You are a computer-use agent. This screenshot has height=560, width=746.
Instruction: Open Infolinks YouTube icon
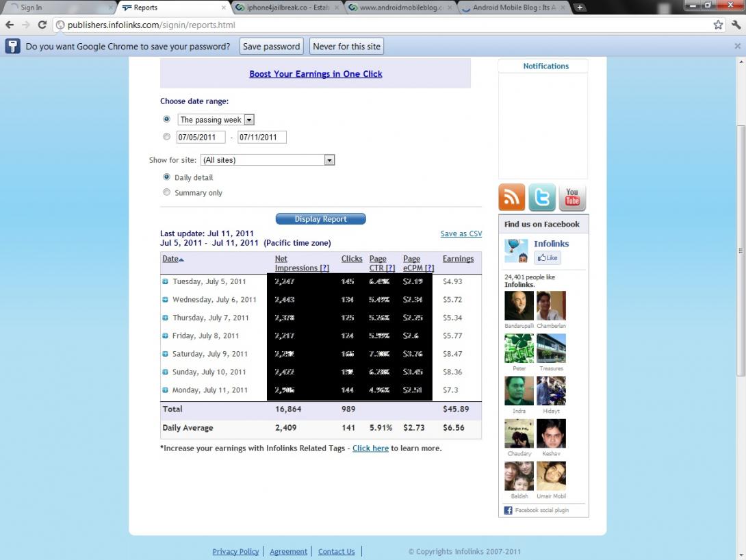[x=572, y=197]
